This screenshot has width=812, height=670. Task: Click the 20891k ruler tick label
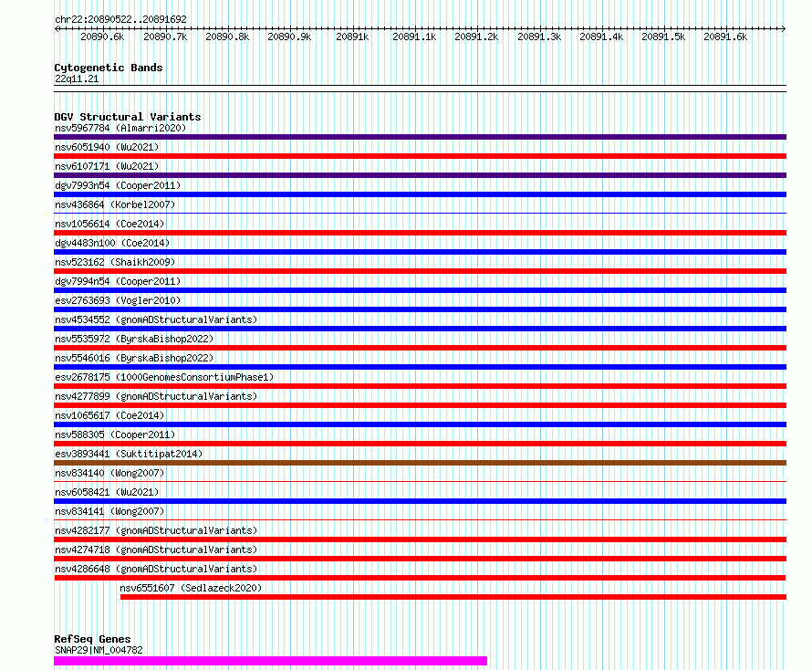[352, 37]
